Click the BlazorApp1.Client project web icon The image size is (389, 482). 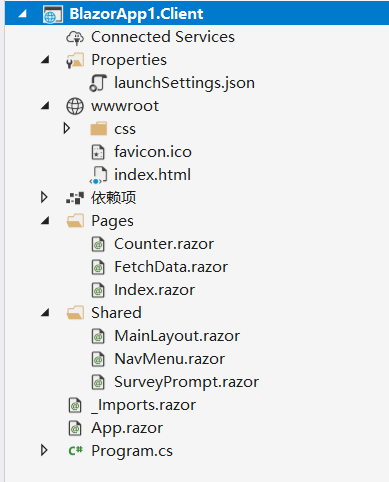[53, 14]
